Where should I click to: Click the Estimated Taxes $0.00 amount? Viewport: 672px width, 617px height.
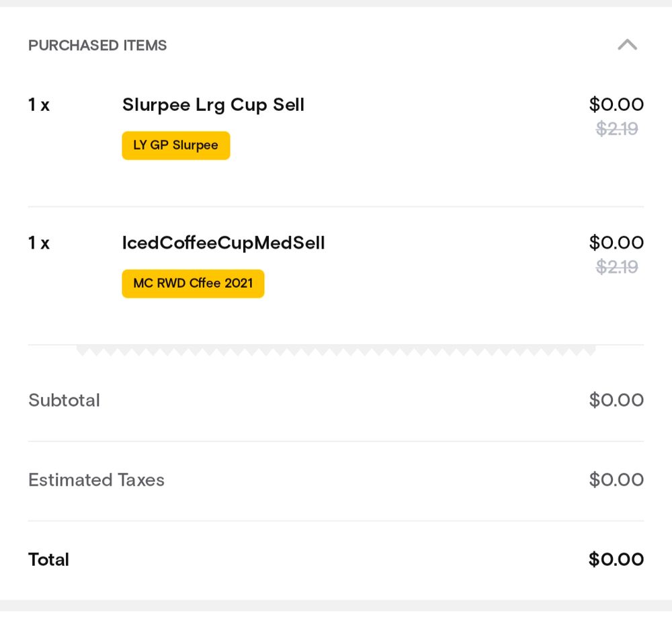616,479
